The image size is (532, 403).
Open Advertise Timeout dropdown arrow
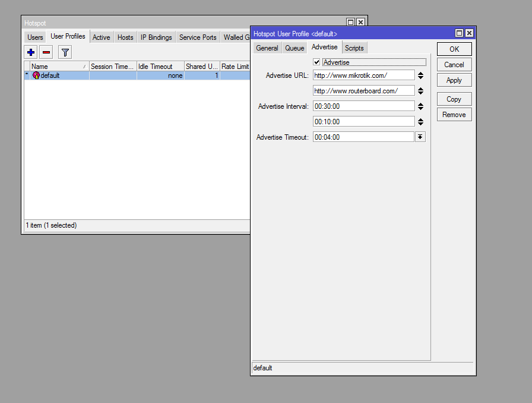pos(420,137)
